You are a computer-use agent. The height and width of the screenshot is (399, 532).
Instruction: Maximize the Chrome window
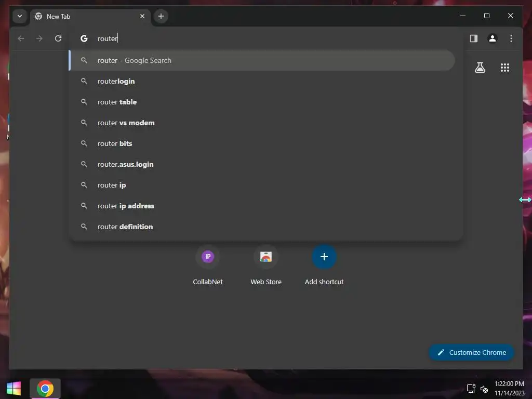click(x=486, y=16)
